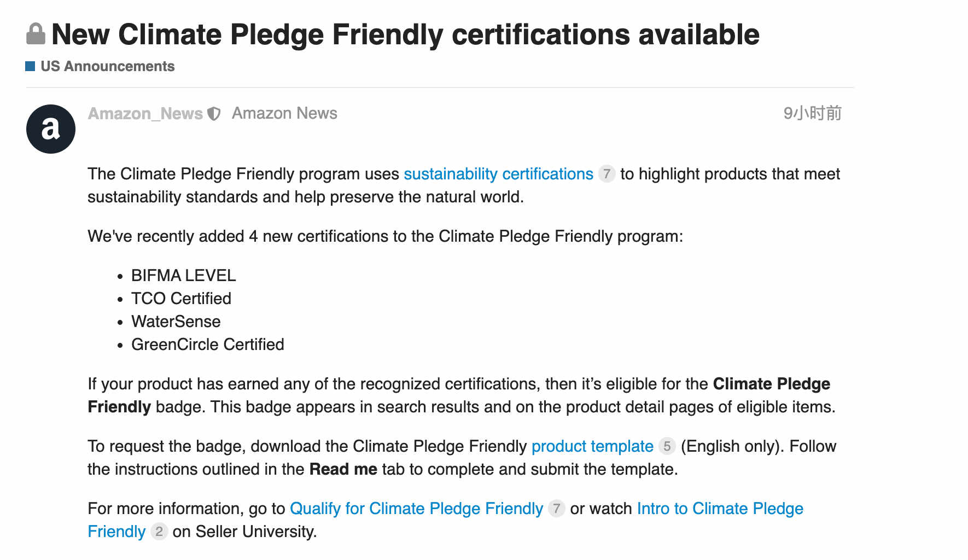Open the Qualify for Climate Pledge Friendly link

tap(416, 509)
